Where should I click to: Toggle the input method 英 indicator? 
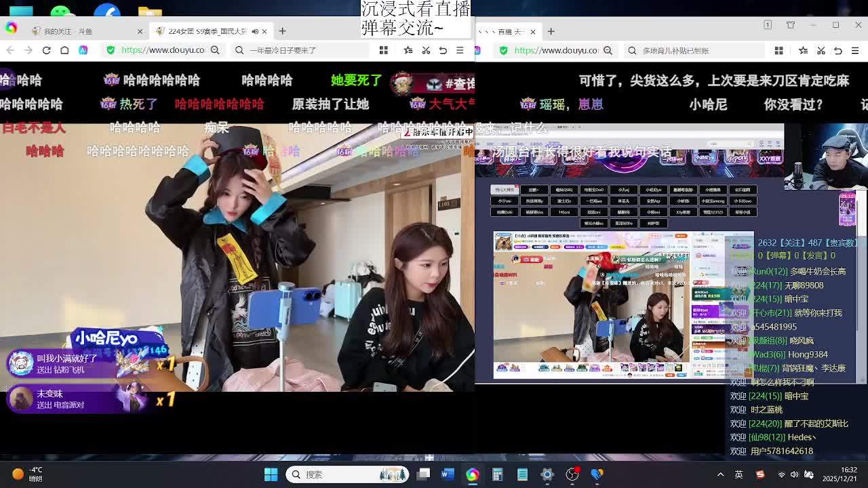(x=739, y=474)
